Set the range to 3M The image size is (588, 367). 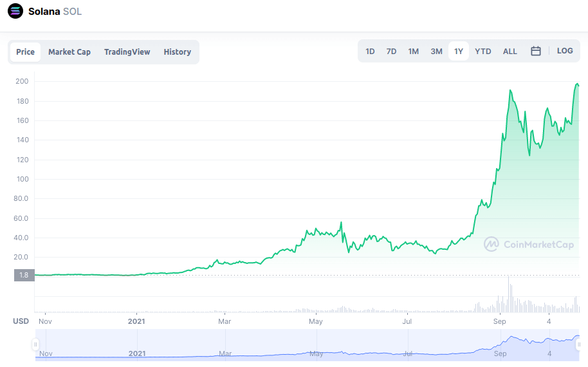(436, 52)
